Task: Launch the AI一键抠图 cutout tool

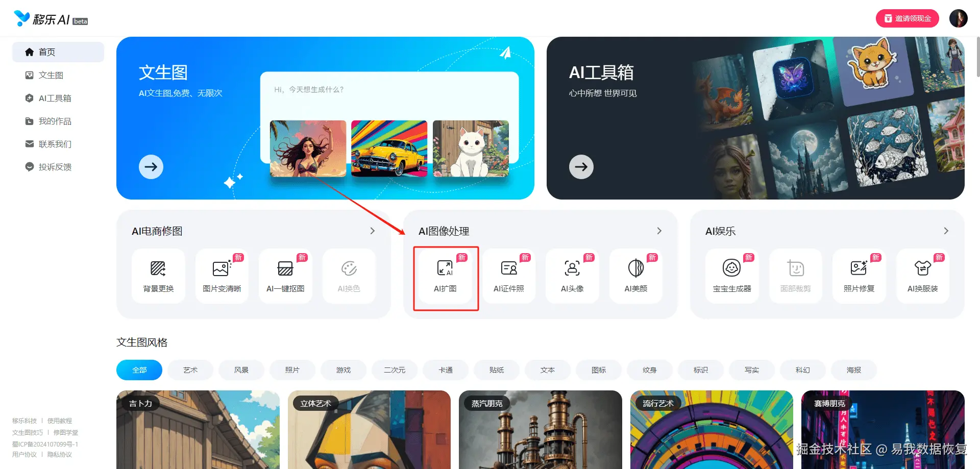Action: point(285,276)
